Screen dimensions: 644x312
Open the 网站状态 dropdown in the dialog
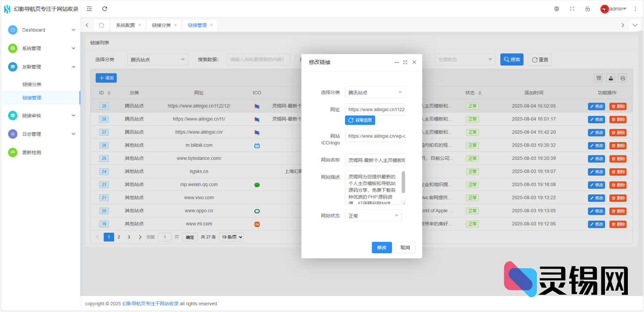[x=373, y=216]
